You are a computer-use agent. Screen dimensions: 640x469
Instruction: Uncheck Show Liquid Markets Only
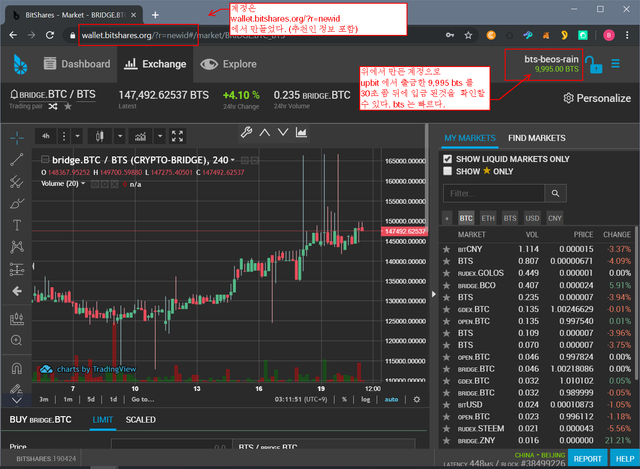pyautogui.click(x=448, y=159)
